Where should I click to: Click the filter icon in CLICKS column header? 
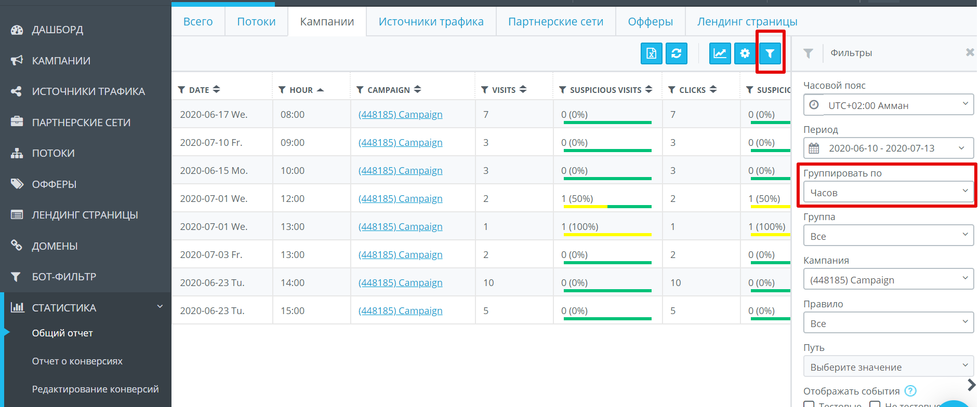(x=672, y=90)
